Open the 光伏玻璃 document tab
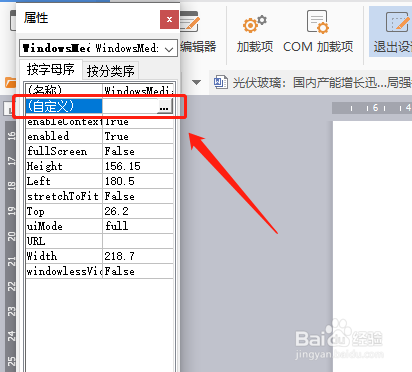The image size is (412, 372). [311, 82]
